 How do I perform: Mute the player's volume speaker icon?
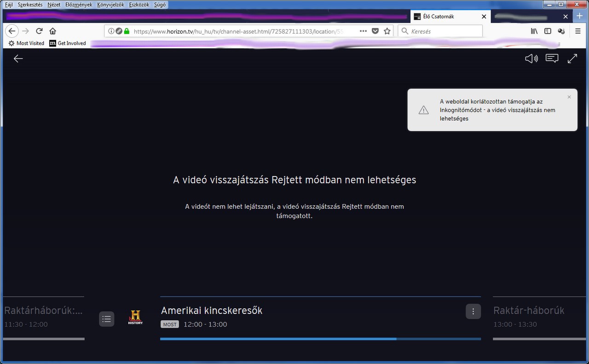click(531, 58)
